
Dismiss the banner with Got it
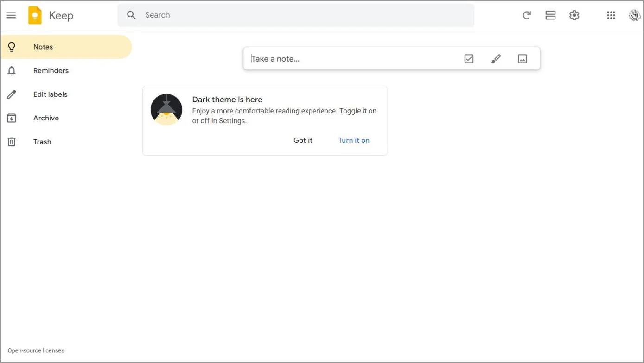(303, 140)
